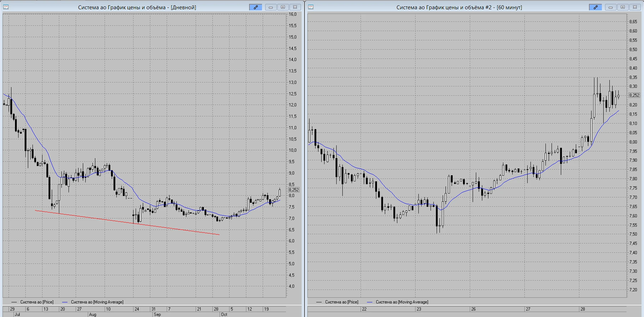Click the 'Sep' month label on the daily time axis
The width and height of the screenshot is (644, 317).
[x=157, y=315]
